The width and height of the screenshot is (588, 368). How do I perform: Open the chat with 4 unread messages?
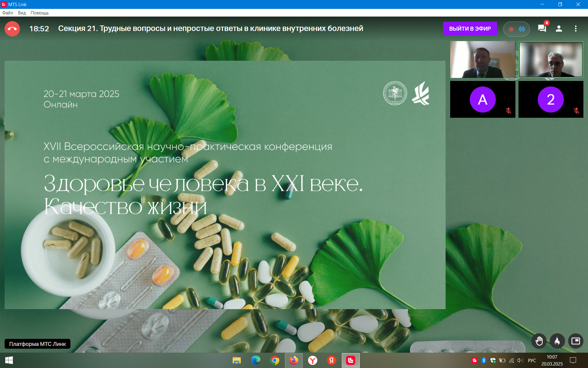click(x=542, y=29)
